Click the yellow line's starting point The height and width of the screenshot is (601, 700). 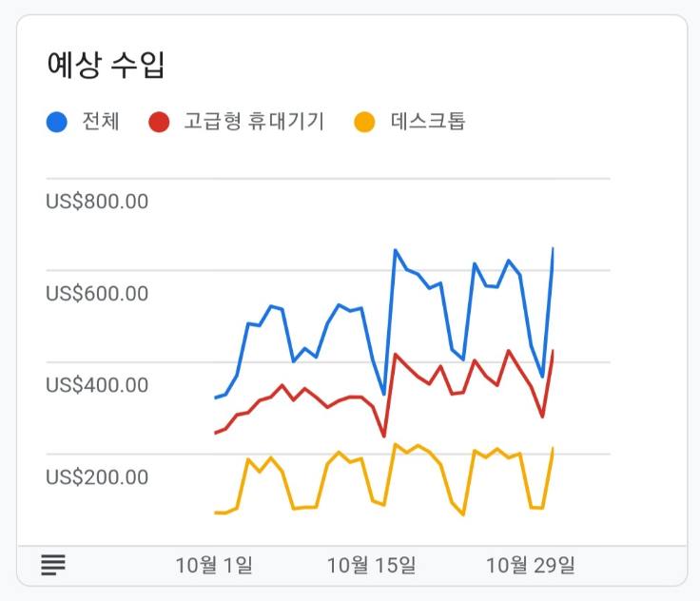(216, 513)
